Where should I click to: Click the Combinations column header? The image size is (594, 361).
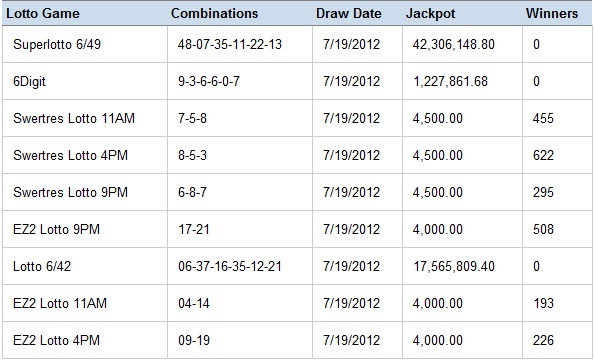pyautogui.click(x=214, y=14)
